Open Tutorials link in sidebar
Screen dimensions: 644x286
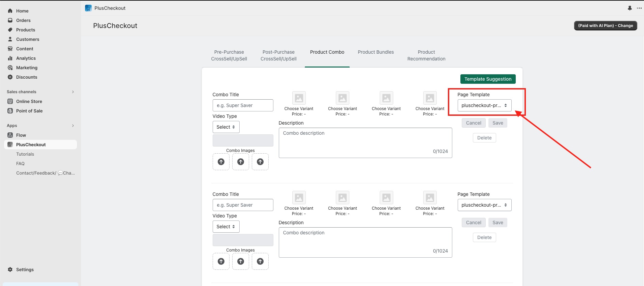(x=25, y=154)
